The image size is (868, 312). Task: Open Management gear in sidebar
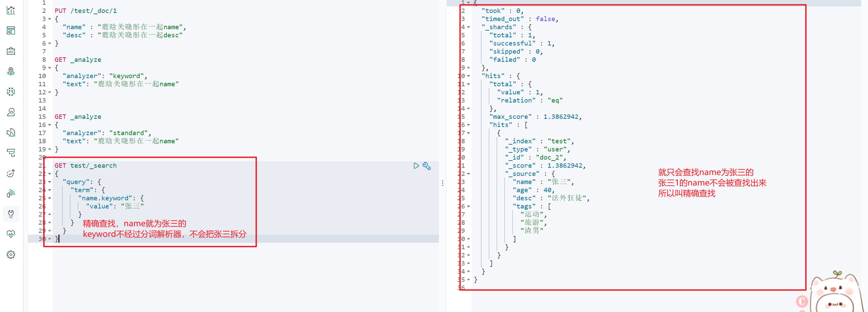[x=11, y=255]
